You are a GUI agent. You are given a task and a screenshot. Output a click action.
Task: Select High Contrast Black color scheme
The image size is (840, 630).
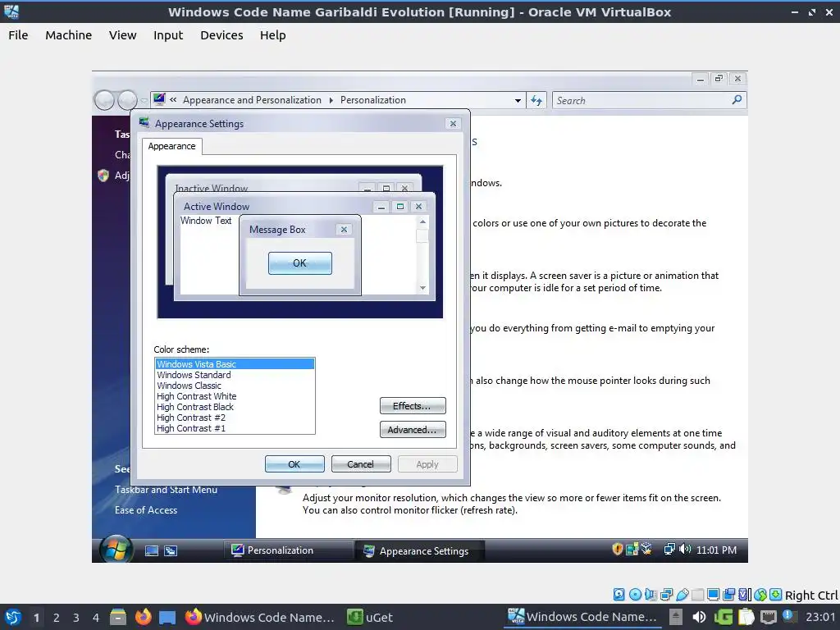click(235, 407)
